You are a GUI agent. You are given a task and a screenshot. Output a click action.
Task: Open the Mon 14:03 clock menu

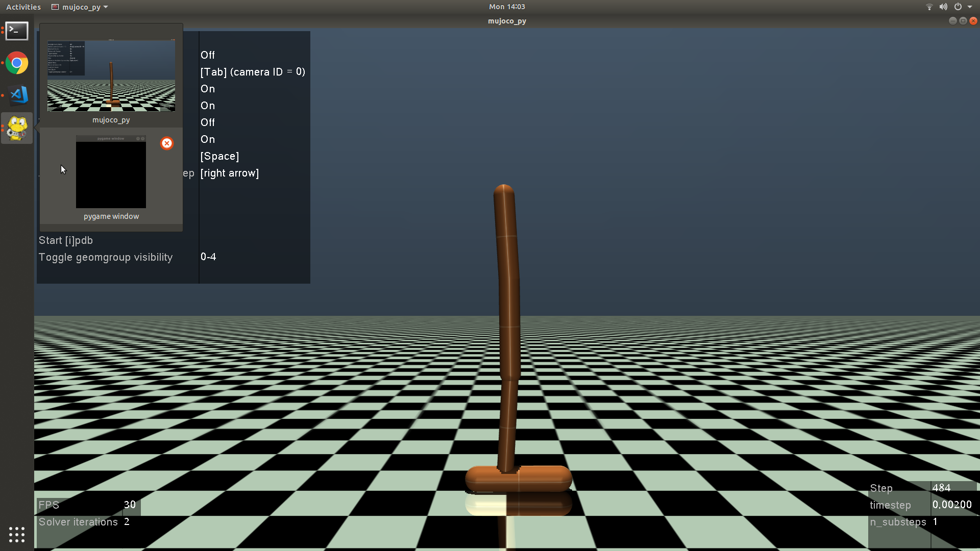506,7
